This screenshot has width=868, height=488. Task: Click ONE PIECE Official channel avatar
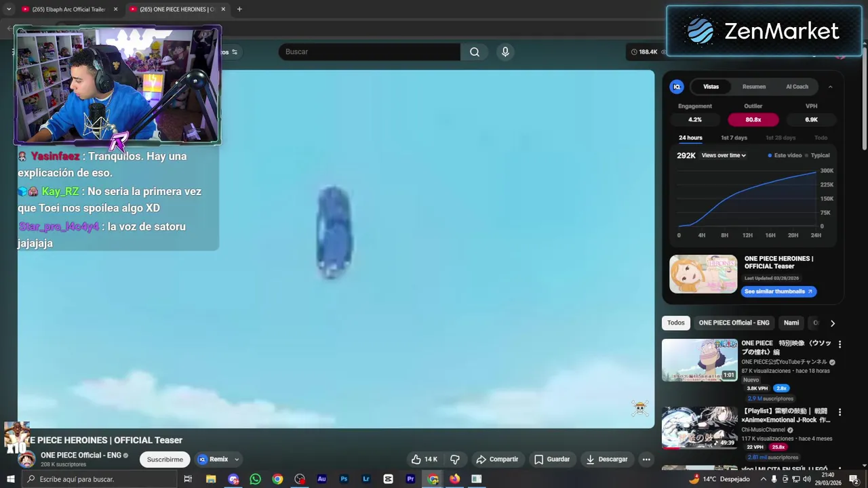[26, 460]
